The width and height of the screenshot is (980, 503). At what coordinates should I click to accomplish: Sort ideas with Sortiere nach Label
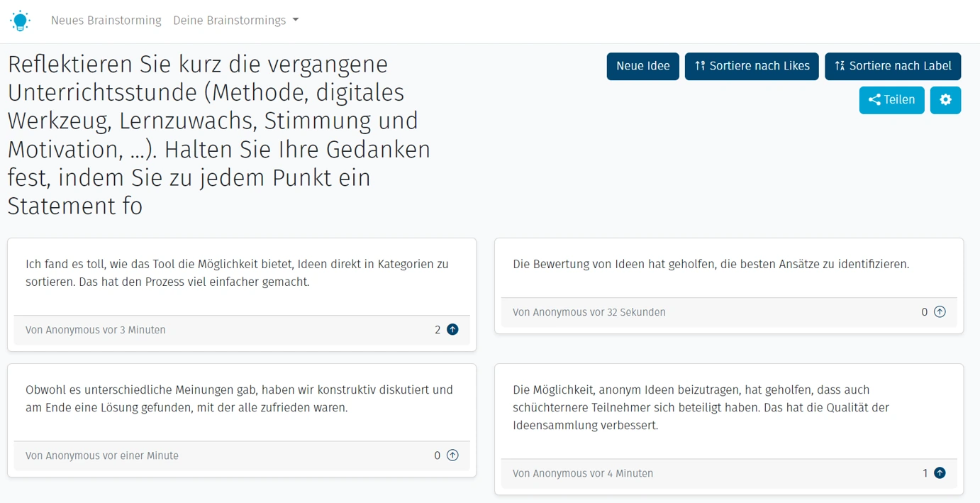coord(893,66)
